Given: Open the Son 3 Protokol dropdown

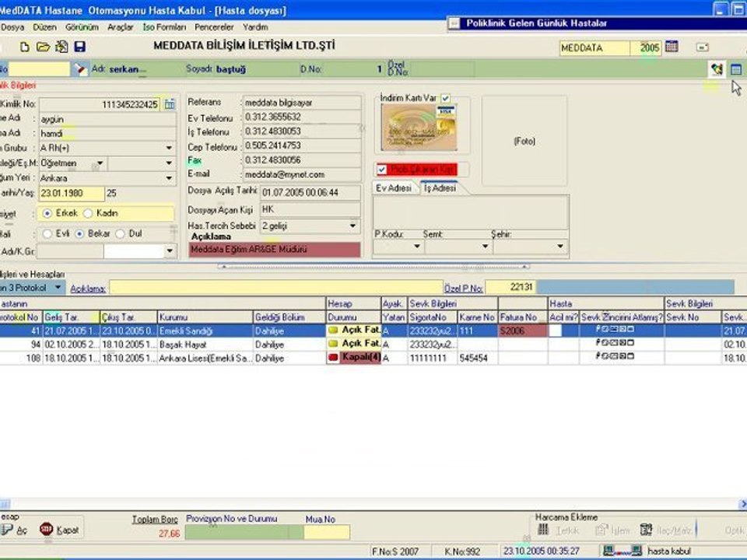Looking at the screenshot, I should (58, 288).
